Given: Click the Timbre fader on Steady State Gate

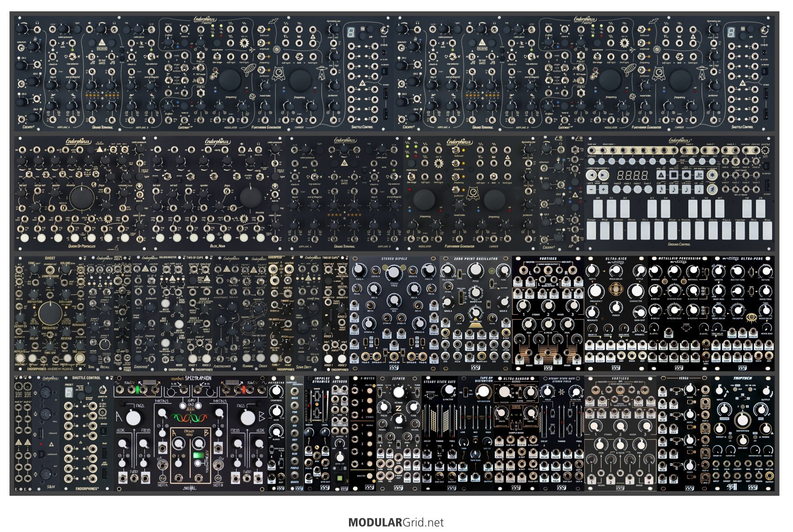Looking at the screenshot, I should [439, 421].
